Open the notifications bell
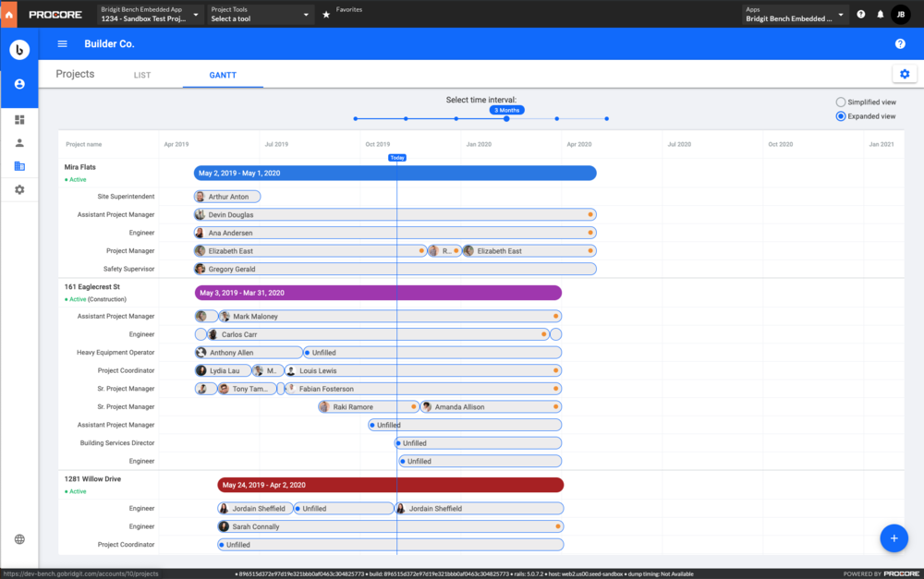 pos(881,14)
